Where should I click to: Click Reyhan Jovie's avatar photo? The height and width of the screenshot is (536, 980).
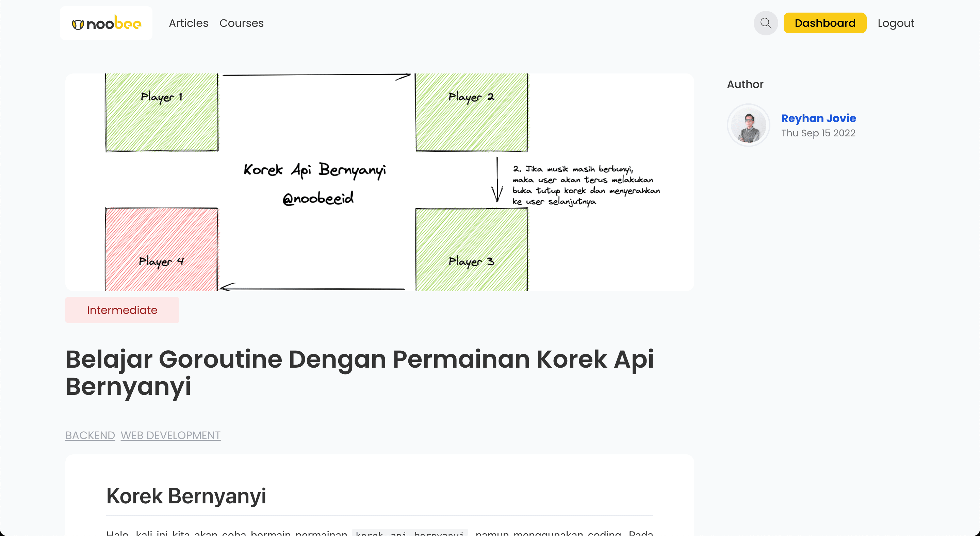pos(748,125)
